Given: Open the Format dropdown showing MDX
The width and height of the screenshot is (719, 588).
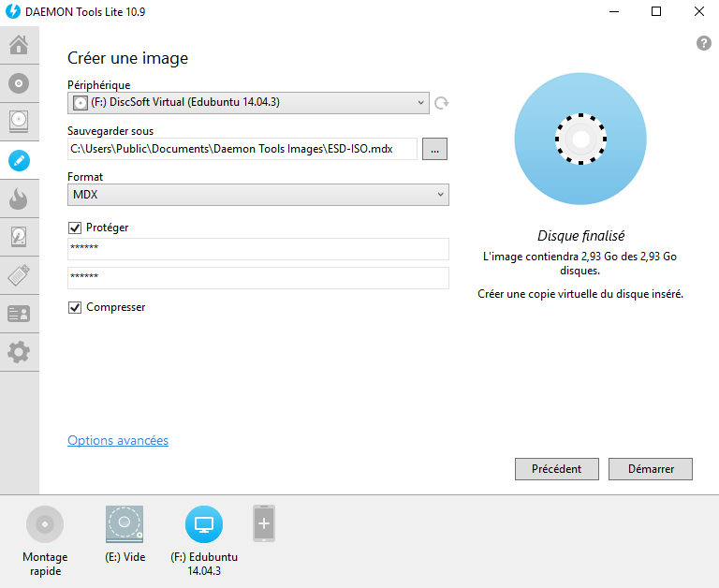Looking at the screenshot, I should click(258, 194).
